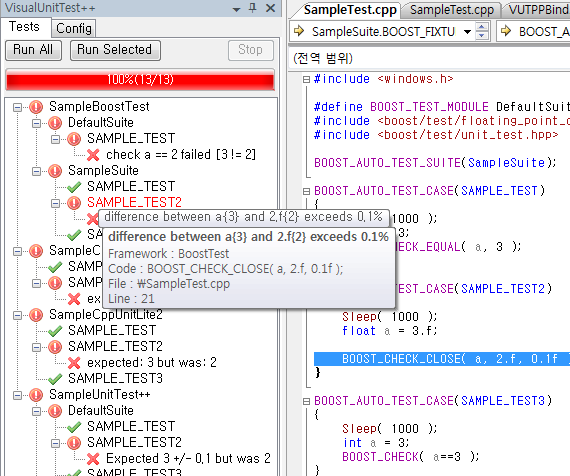This screenshot has width=570, height=476.
Task: Click the pin icon of the VisualUnitTest++ panel
Action: point(253,8)
